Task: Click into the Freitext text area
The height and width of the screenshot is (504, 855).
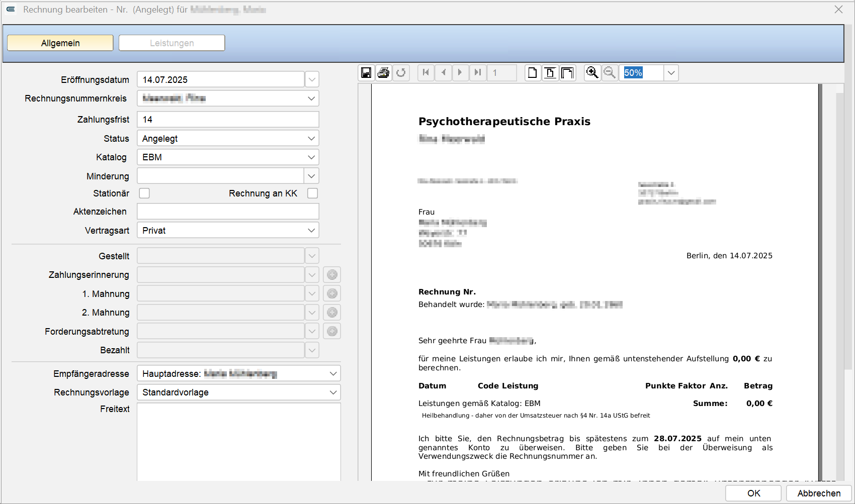Action: pos(239,442)
